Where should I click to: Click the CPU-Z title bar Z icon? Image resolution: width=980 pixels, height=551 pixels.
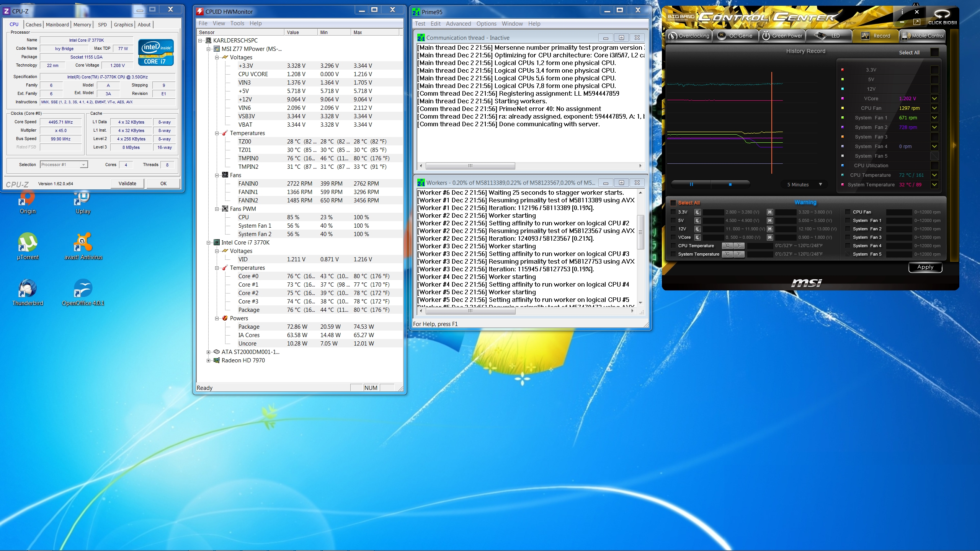7,11
